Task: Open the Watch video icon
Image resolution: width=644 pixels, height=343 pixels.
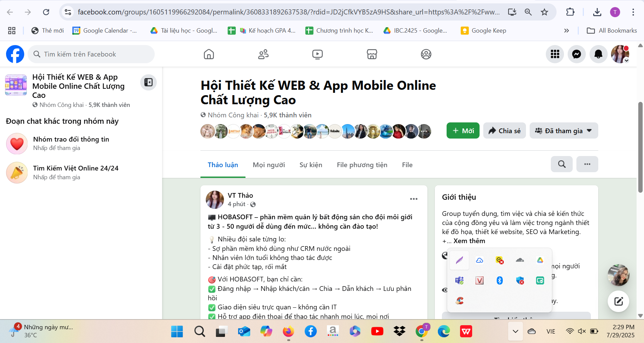Action: 317,54
